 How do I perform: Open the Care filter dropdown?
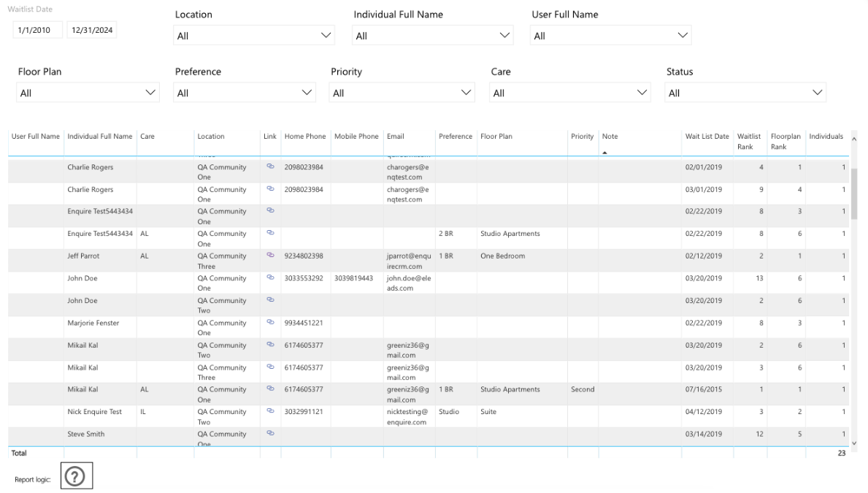(x=570, y=93)
